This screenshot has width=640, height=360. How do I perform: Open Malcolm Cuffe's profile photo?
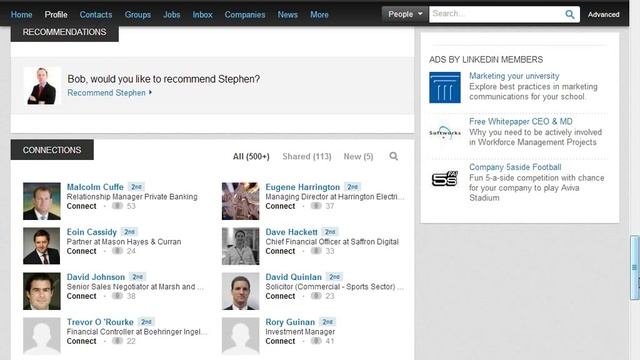point(42,201)
